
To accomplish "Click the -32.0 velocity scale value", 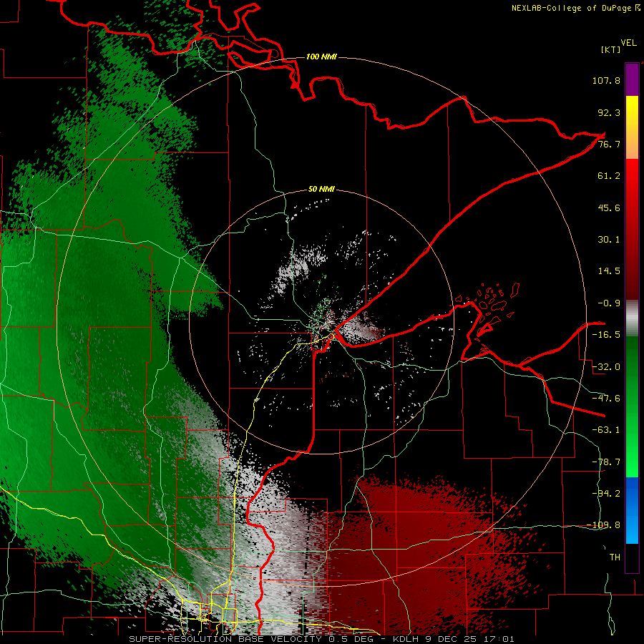I will pos(606,367).
